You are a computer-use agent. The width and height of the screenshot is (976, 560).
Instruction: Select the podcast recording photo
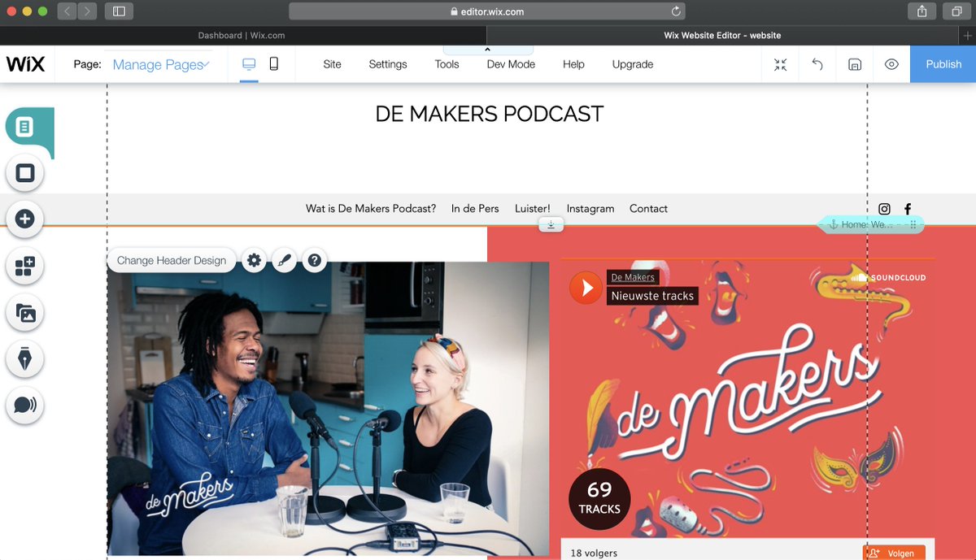coord(328,408)
